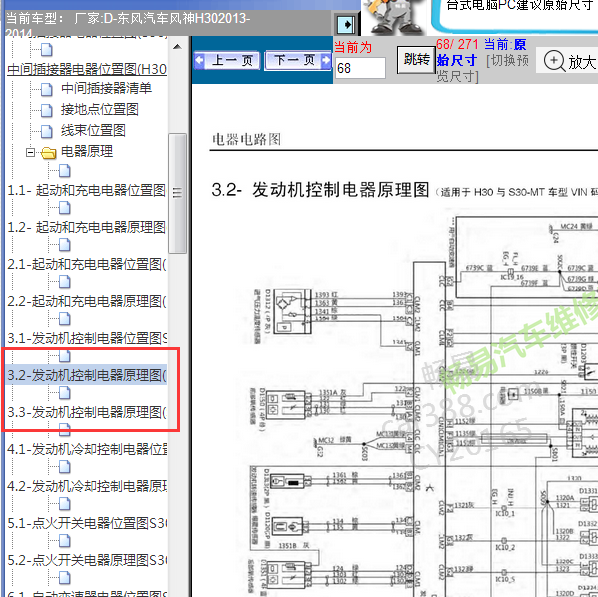Click the tree panel vertical scrollbar thumb

pos(177,193)
